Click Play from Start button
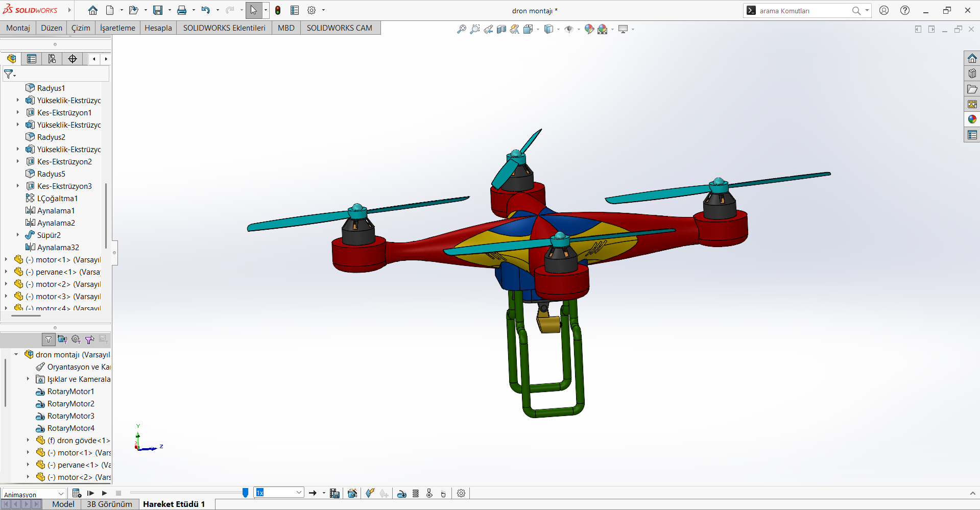This screenshot has width=980, height=510. 91,493
